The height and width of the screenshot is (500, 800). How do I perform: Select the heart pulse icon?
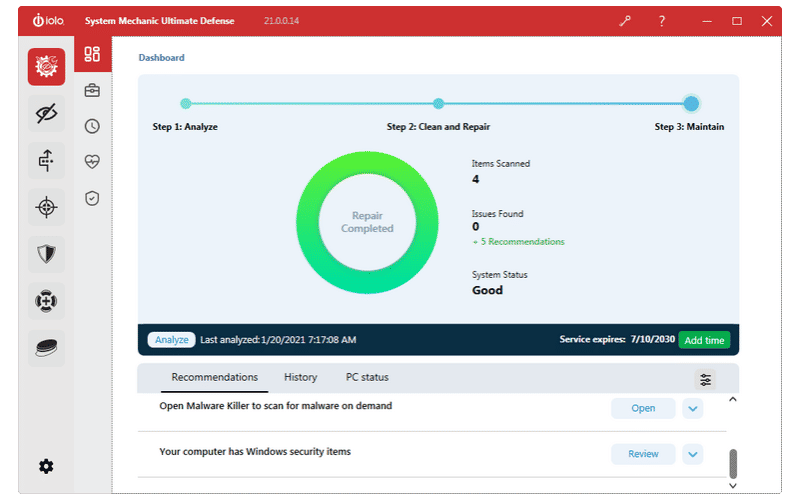pos(92,162)
